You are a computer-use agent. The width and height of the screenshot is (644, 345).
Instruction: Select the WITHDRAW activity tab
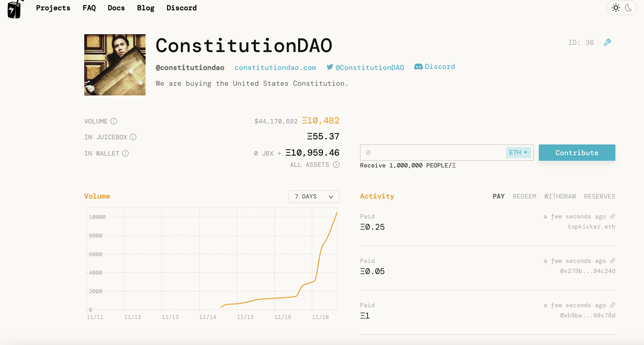pyautogui.click(x=560, y=196)
